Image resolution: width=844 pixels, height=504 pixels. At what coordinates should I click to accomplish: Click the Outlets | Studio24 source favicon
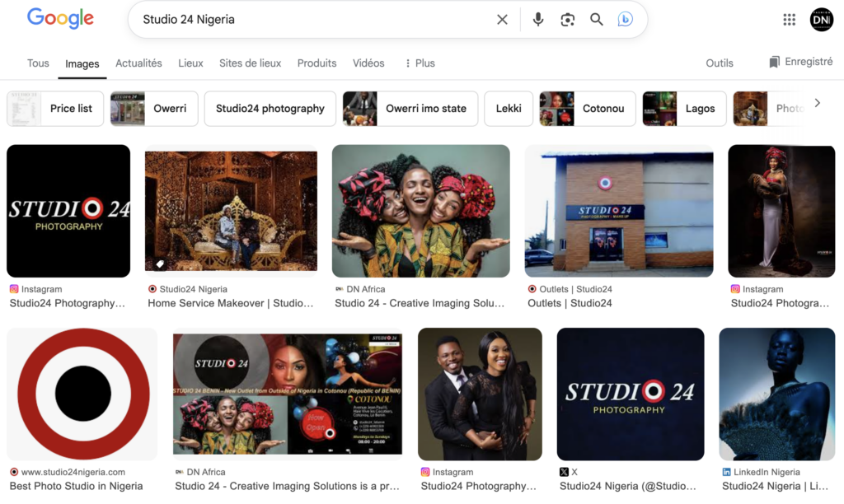532,289
